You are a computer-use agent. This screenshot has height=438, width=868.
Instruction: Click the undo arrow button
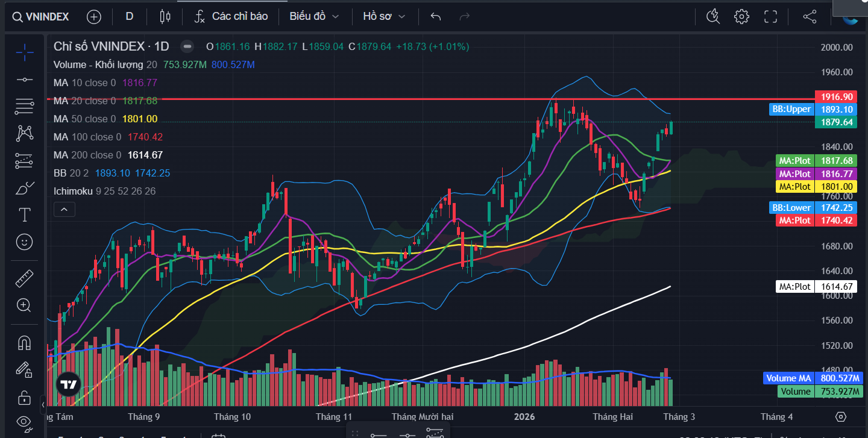436,16
